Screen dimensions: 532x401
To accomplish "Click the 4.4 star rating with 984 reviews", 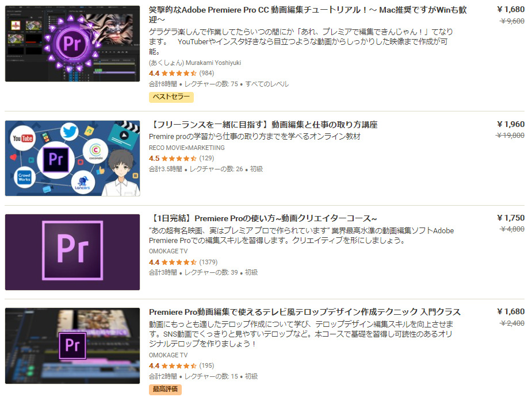I will click(x=181, y=73).
